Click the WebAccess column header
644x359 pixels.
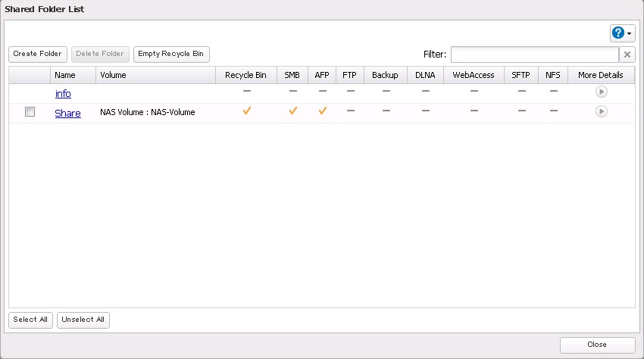point(474,75)
